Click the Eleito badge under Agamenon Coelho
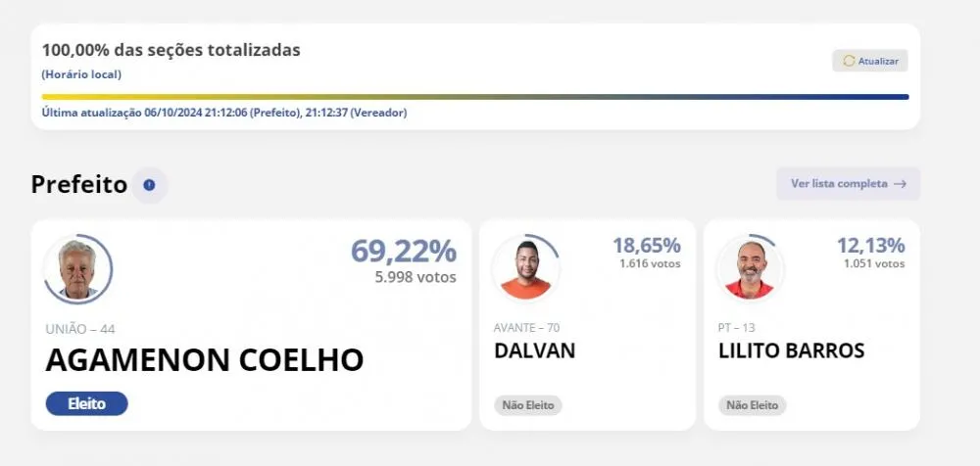Image resolution: width=980 pixels, height=466 pixels. [x=87, y=403]
